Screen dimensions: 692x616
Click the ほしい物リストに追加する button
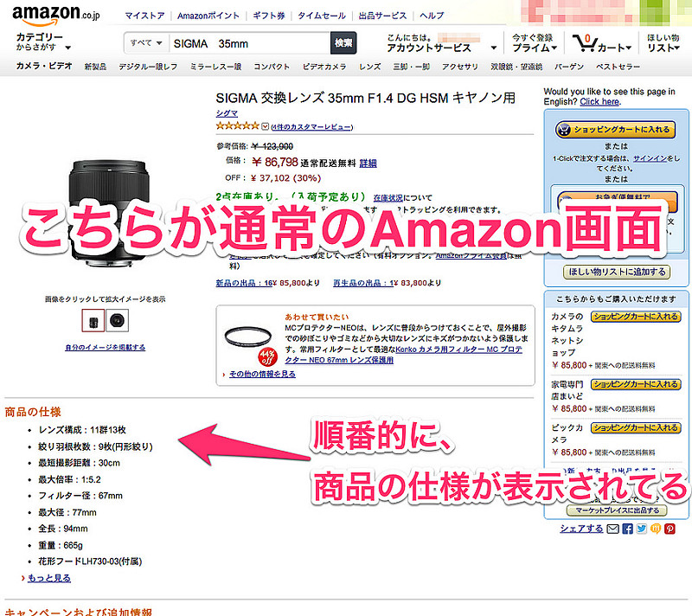(617, 272)
